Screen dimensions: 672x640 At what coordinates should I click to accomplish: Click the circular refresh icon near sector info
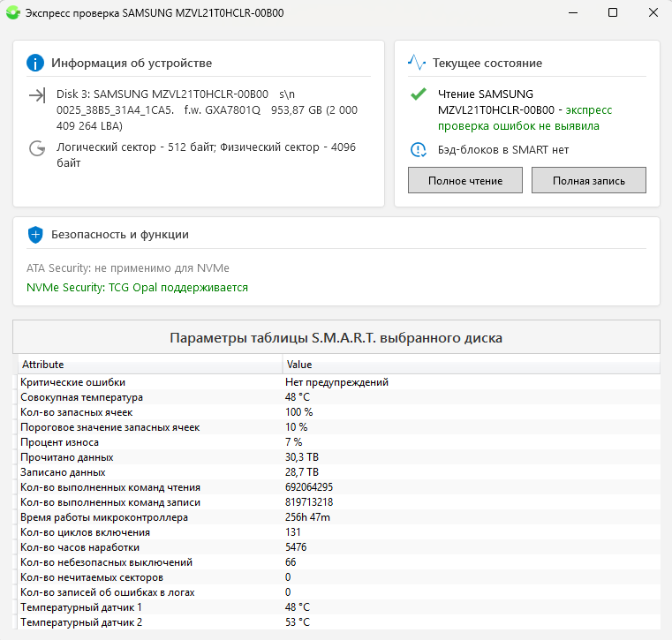(x=37, y=148)
